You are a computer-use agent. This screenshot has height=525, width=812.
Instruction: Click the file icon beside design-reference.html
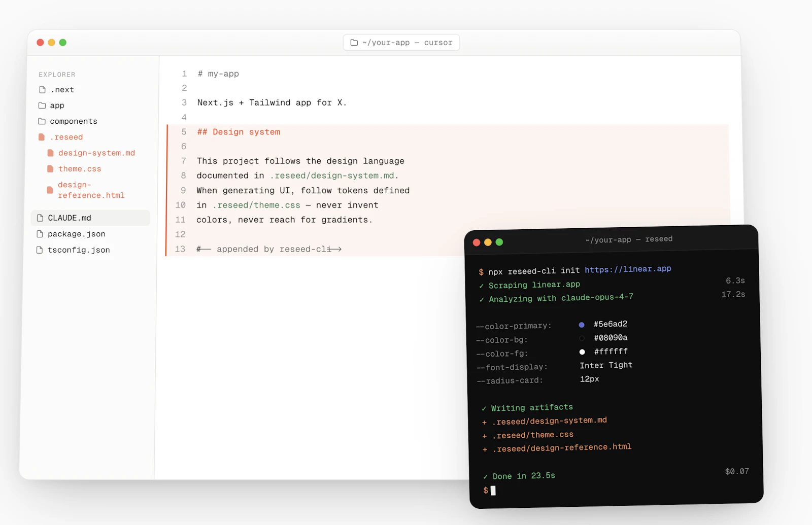pyautogui.click(x=50, y=190)
